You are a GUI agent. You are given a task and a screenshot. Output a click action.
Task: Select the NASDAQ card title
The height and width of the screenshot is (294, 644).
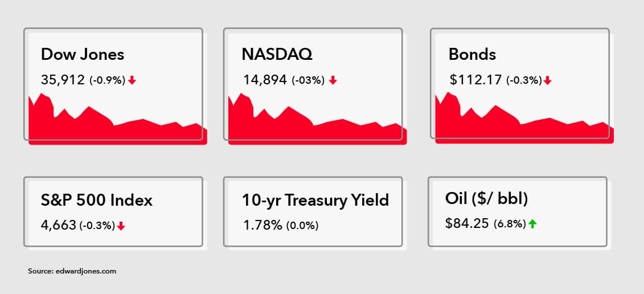tap(277, 54)
